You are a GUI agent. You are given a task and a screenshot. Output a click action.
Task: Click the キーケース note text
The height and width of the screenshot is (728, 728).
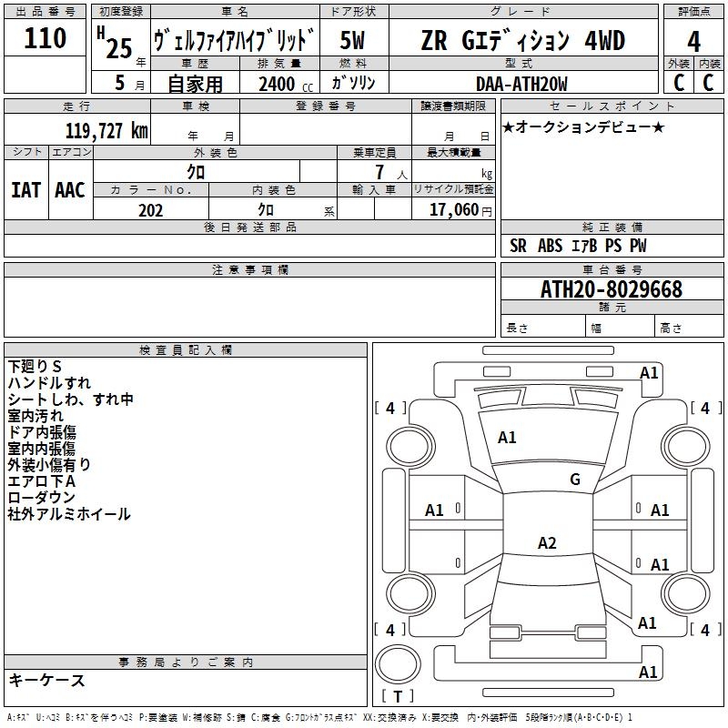pos(47,681)
